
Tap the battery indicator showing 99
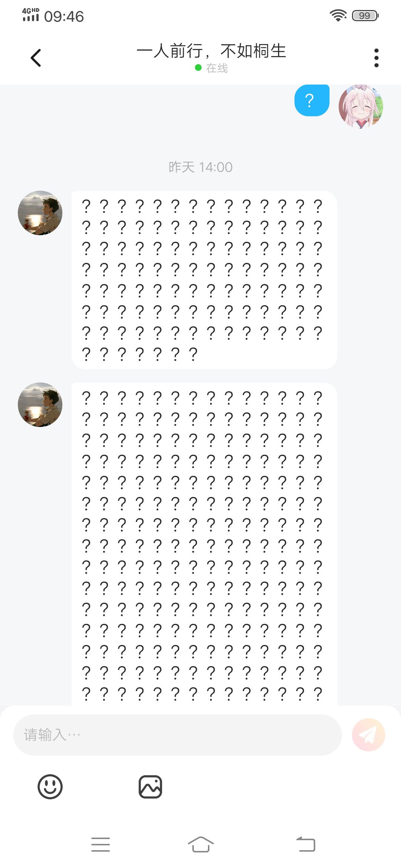[x=365, y=16]
